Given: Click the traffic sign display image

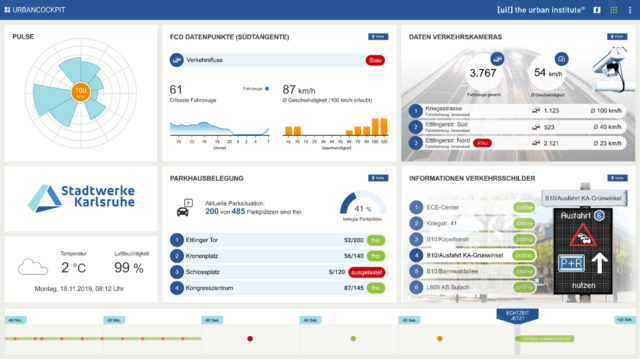Looking at the screenshot, I should tap(583, 251).
